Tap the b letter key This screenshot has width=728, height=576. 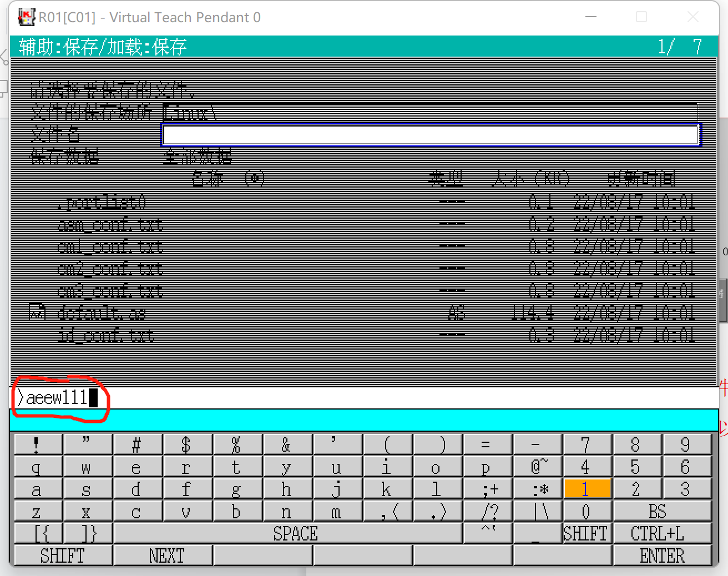[x=237, y=511]
